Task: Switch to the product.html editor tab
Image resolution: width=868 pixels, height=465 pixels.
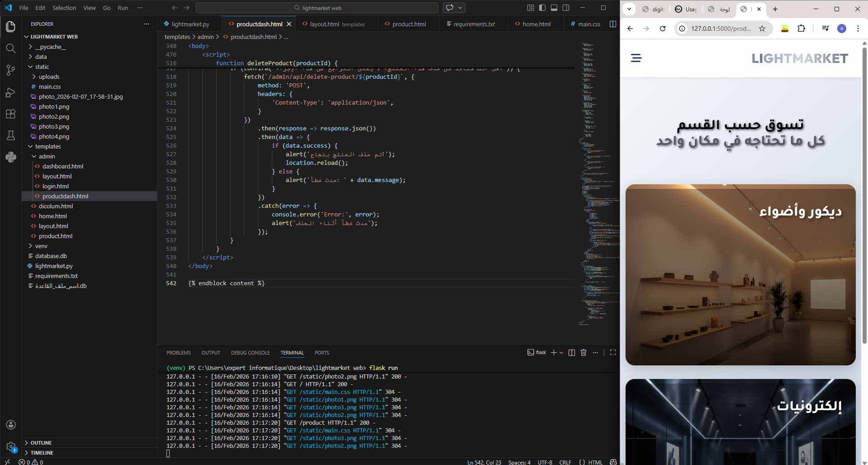Action: point(409,24)
